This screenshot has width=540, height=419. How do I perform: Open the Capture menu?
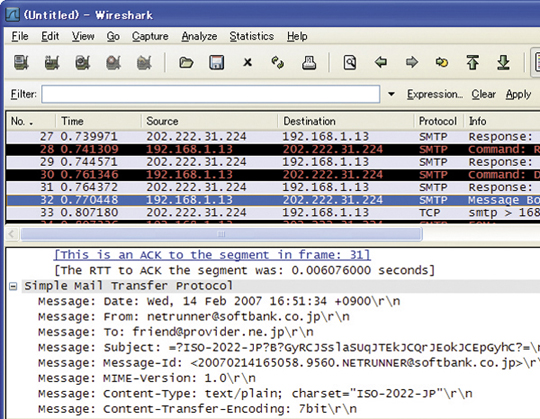(x=150, y=36)
